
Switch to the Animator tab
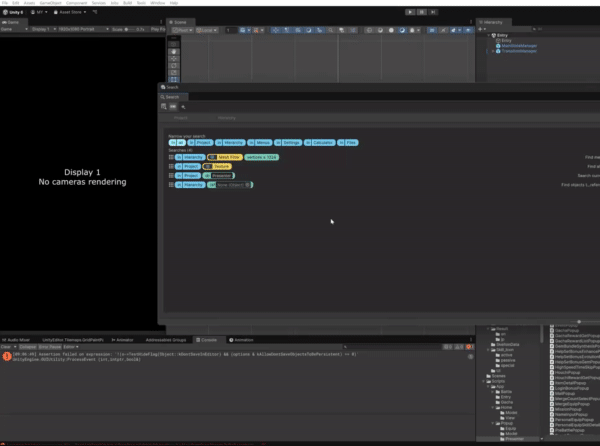(123, 339)
